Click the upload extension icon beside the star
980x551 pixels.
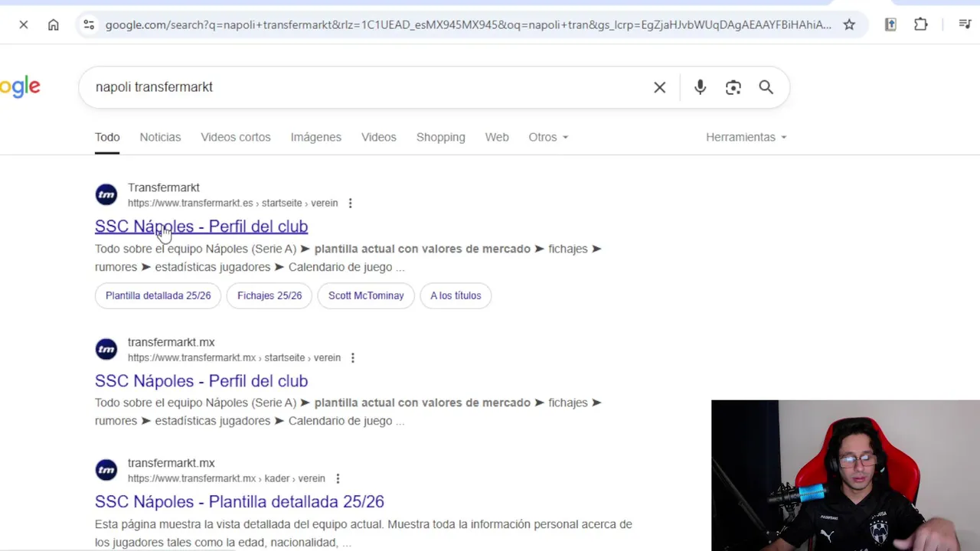(890, 24)
